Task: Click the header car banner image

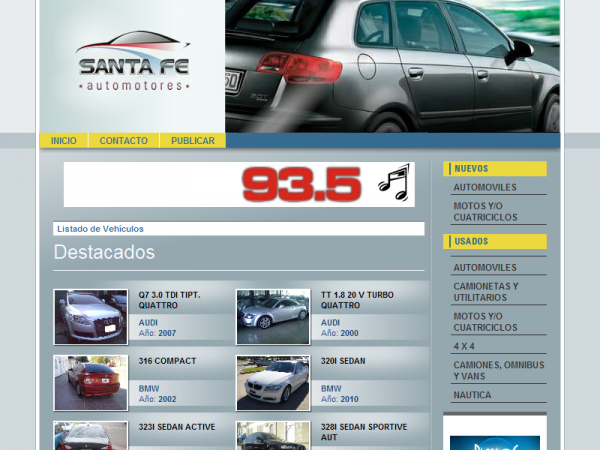Action: (x=393, y=66)
